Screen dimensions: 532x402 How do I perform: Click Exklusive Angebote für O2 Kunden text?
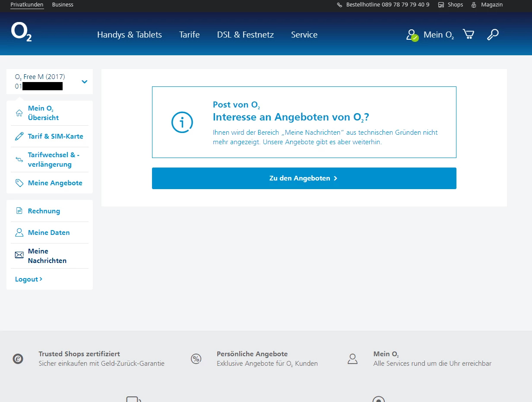(x=267, y=364)
